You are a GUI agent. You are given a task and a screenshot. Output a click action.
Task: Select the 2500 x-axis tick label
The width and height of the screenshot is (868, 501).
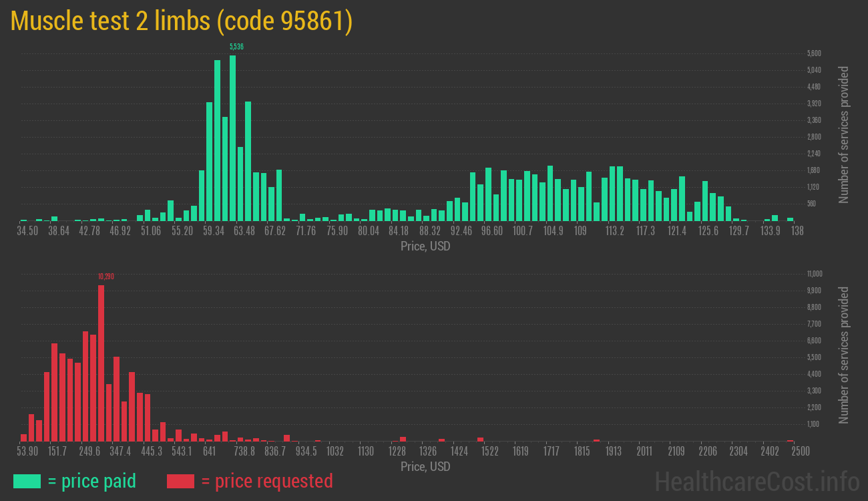pyautogui.click(x=791, y=452)
